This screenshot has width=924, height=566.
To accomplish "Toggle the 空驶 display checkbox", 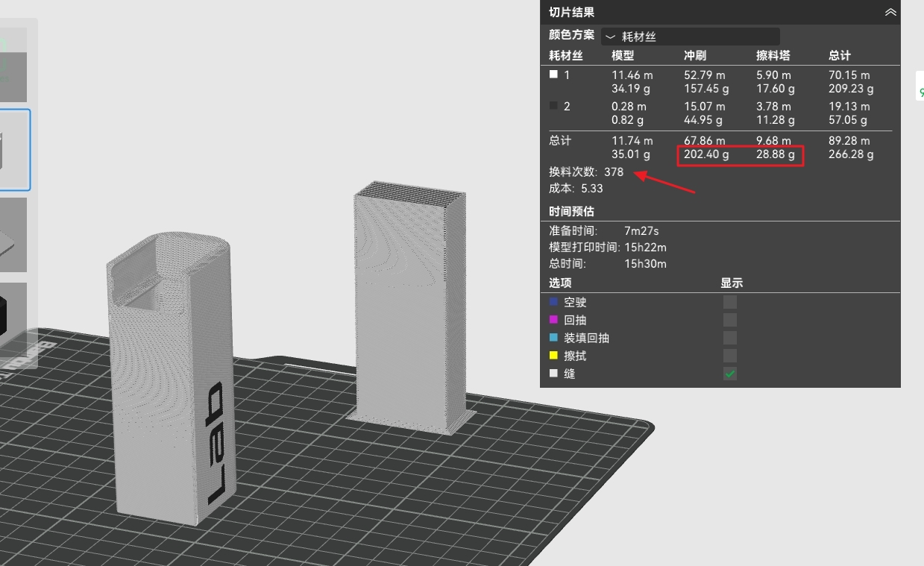I will point(730,302).
